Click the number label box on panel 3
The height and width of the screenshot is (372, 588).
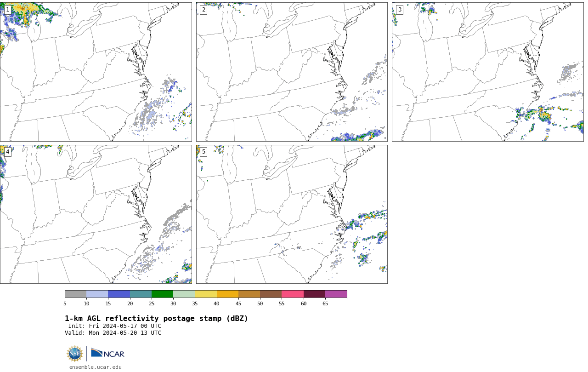[x=399, y=10]
